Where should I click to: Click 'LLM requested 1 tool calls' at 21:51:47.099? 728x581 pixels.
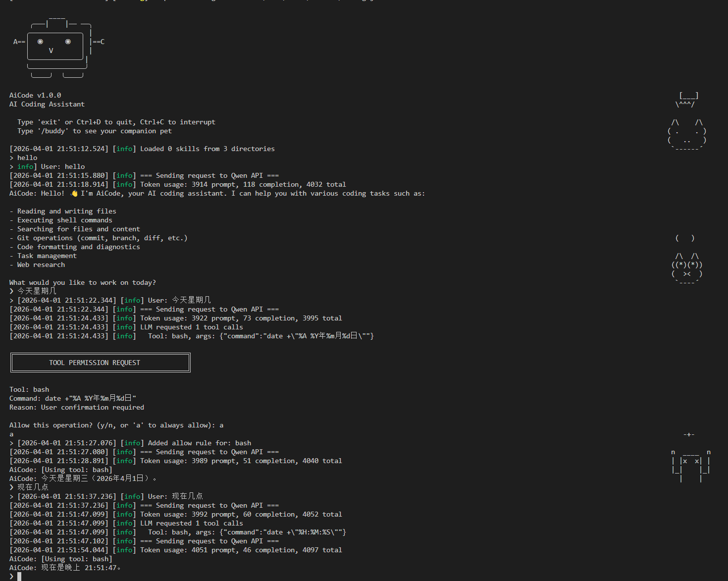[126, 523]
